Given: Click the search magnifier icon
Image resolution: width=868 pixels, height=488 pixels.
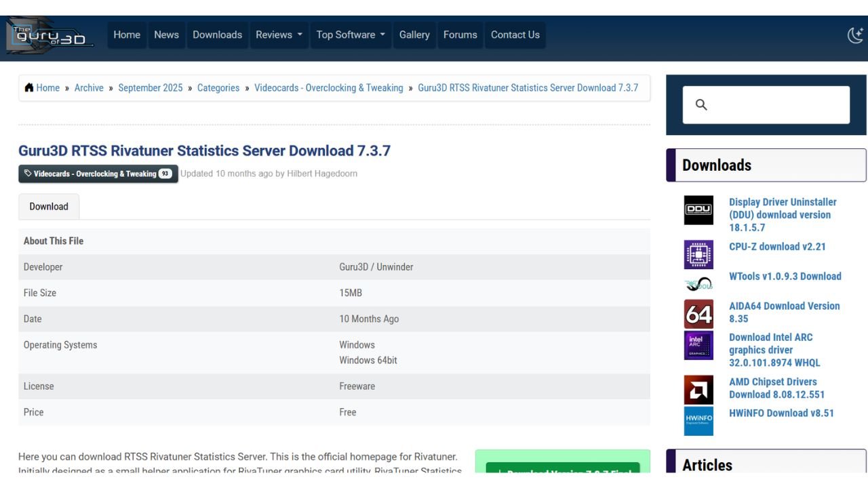Looking at the screenshot, I should pyautogui.click(x=701, y=104).
